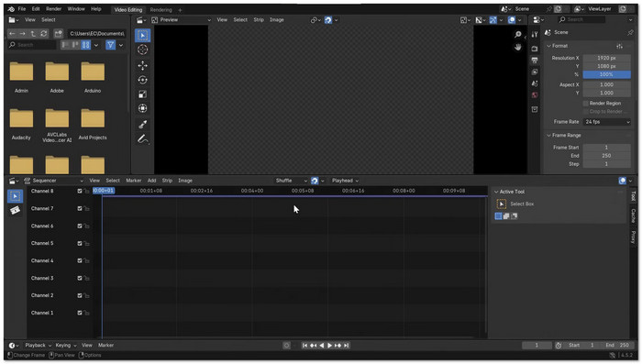Select the Sample color tool in preview
This screenshot has height=364, width=642.
pyautogui.click(x=142, y=124)
